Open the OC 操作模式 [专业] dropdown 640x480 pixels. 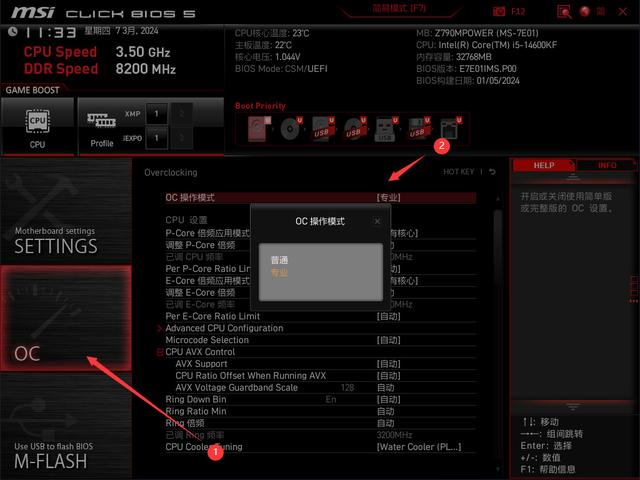click(388, 198)
